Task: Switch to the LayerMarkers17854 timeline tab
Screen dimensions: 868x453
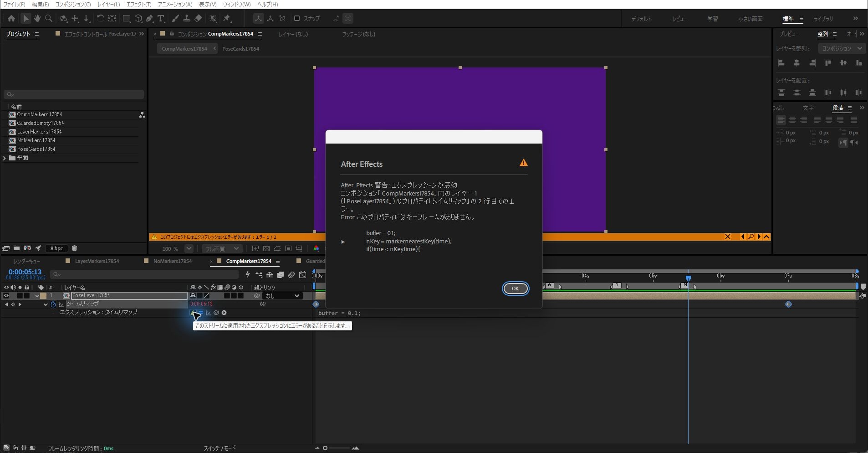Action: pyautogui.click(x=97, y=261)
